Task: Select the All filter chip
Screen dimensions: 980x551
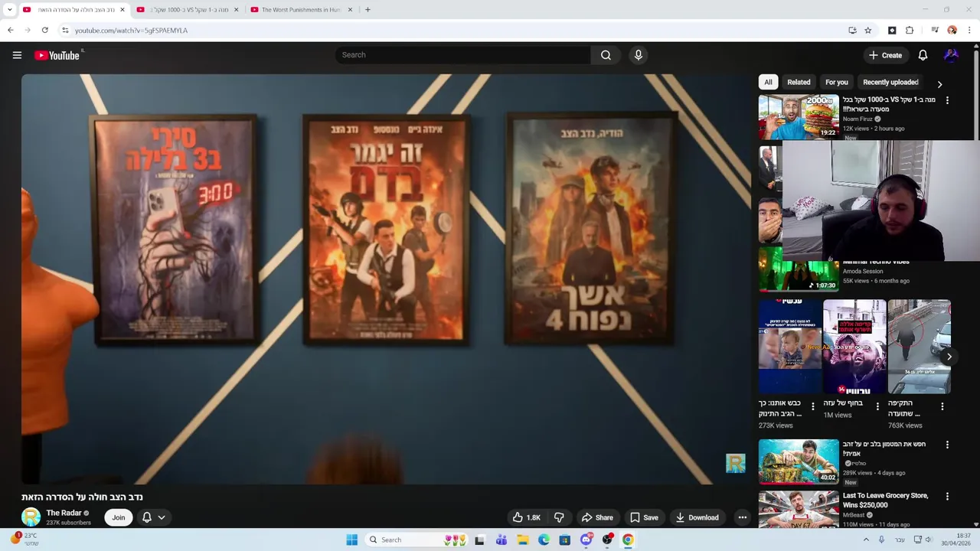Action: tap(768, 82)
